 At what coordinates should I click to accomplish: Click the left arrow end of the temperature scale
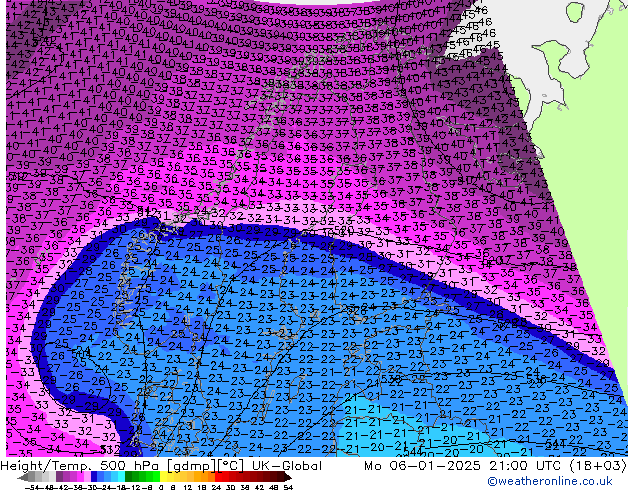(23, 477)
